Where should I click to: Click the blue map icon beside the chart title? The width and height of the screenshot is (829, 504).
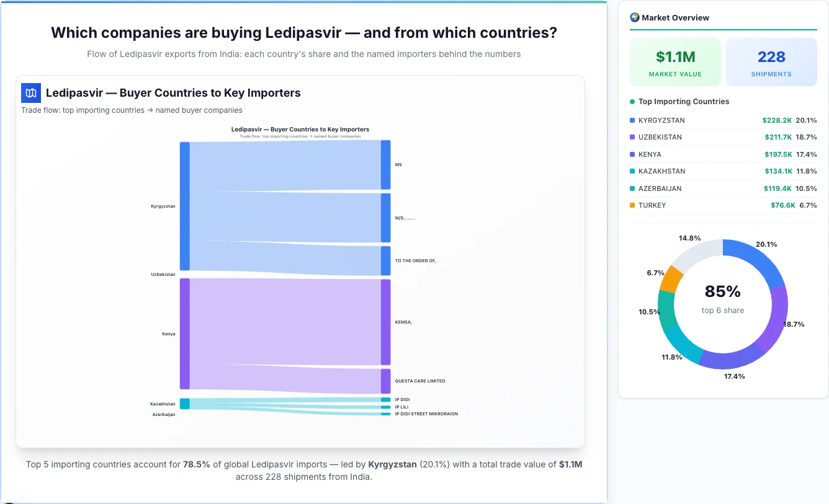tap(30, 92)
